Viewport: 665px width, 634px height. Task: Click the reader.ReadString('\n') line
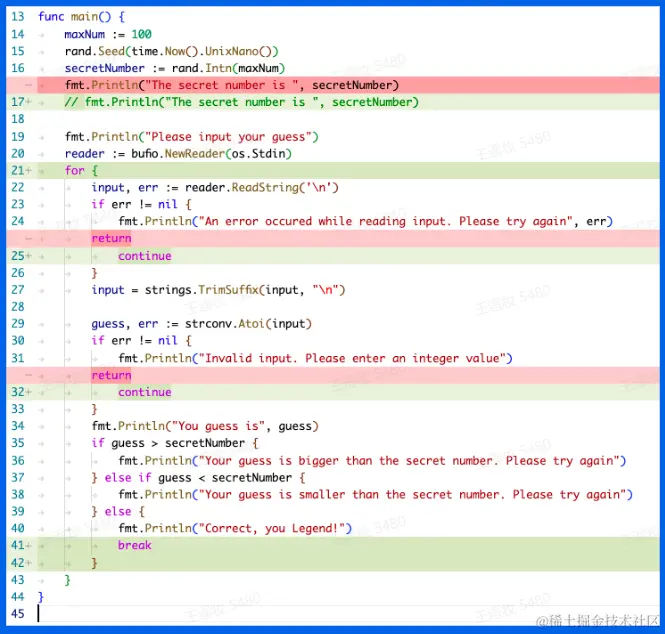click(x=215, y=187)
